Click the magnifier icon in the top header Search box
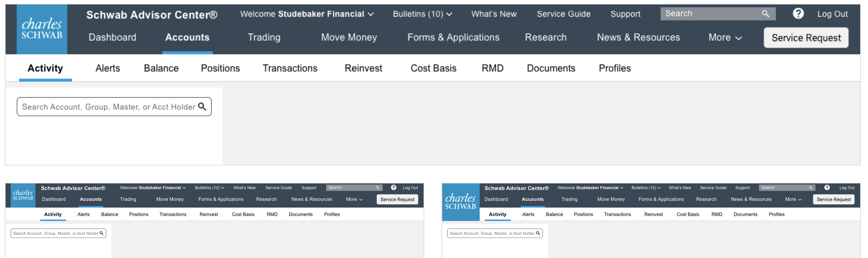The height and width of the screenshot is (258, 868). click(x=766, y=14)
